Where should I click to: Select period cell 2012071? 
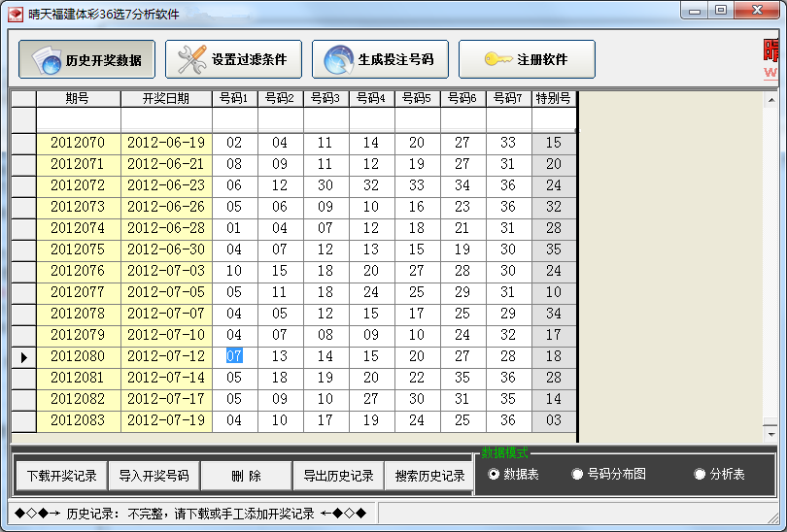click(x=79, y=164)
